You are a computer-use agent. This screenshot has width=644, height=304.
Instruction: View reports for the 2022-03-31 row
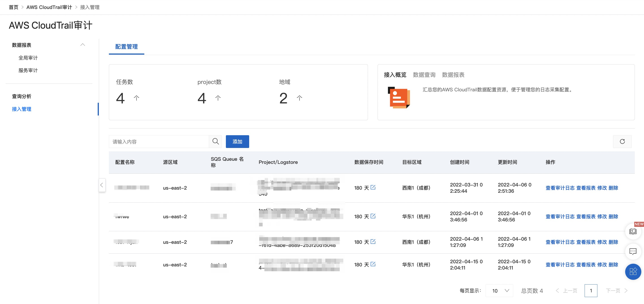pos(586,188)
